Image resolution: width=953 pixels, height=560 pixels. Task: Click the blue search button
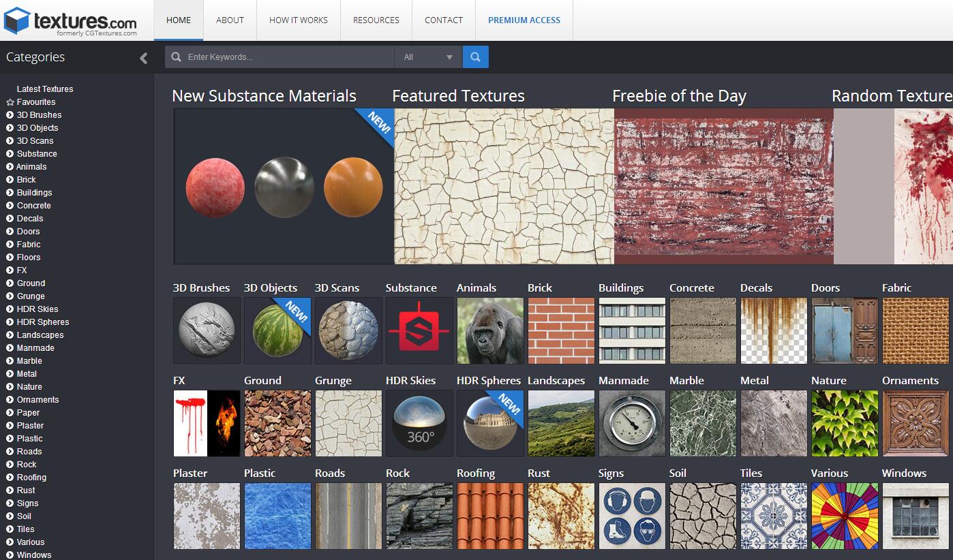click(x=476, y=57)
